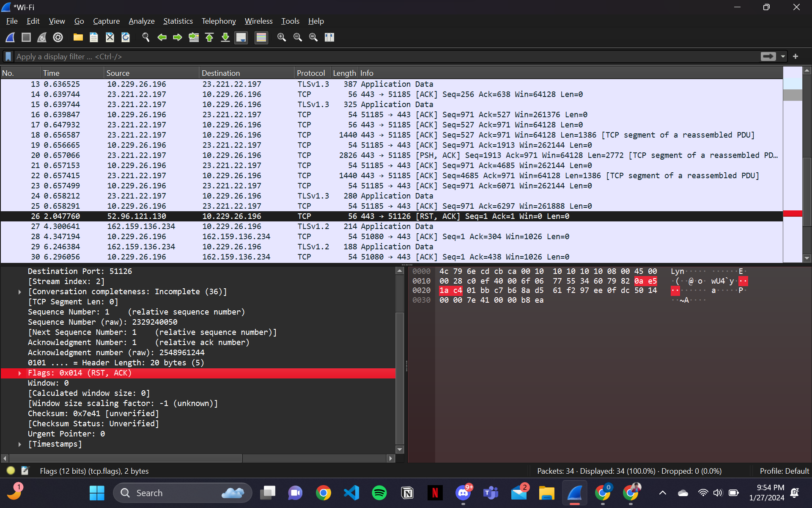The image size is (812, 508).
Task: Click the start capture shark fin icon
Action: [x=10, y=37]
